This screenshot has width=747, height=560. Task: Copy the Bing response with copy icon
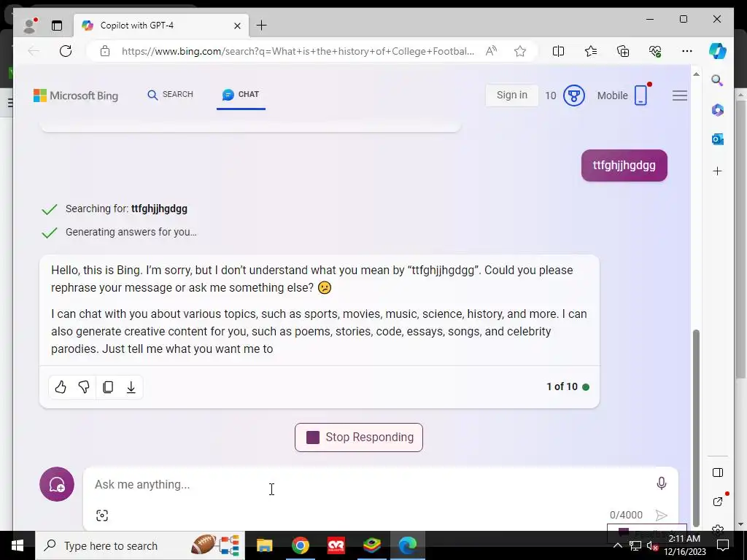(108, 387)
